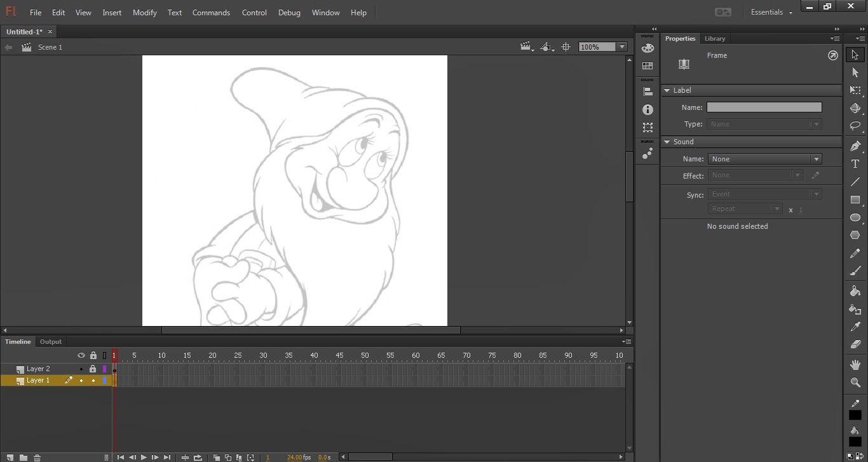The width and height of the screenshot is (868, 462).
Task: Select the Pencil tool
Action: [x=855, y=254]
